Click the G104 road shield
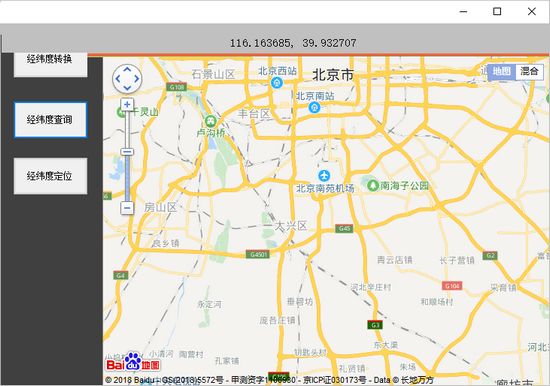Image resolution: width=550 pixels, height=386 pixels. (x=452, y=286)
